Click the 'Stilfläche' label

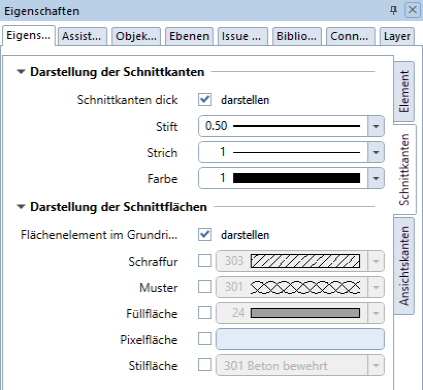[x=153, y=366]
